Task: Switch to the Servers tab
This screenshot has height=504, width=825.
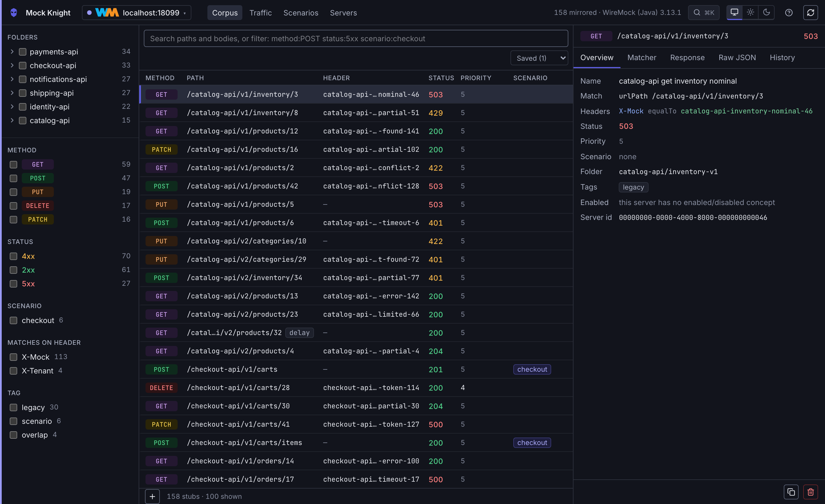Action: pos(343,13)
